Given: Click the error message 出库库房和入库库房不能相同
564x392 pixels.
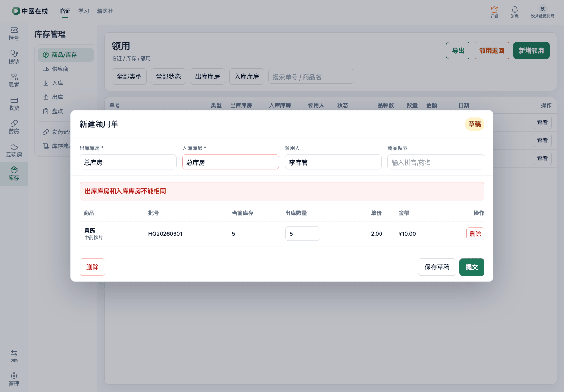Looking at the screenshot, I should pos(125,191).
